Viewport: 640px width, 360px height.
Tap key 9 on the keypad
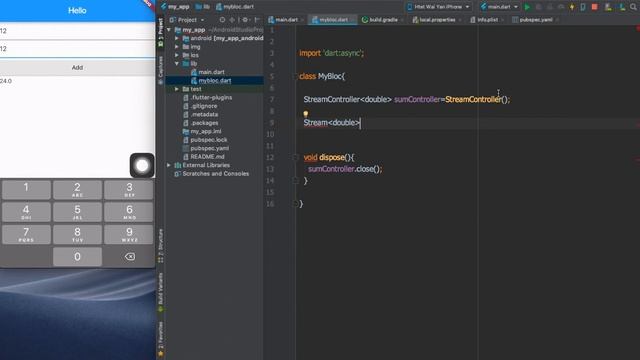pos(129,234)
